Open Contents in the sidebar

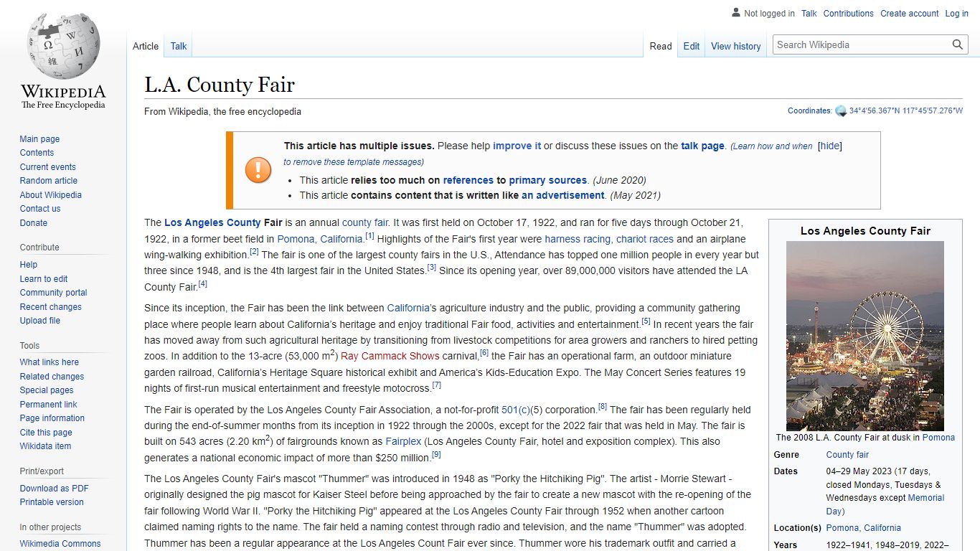(37, 153)
